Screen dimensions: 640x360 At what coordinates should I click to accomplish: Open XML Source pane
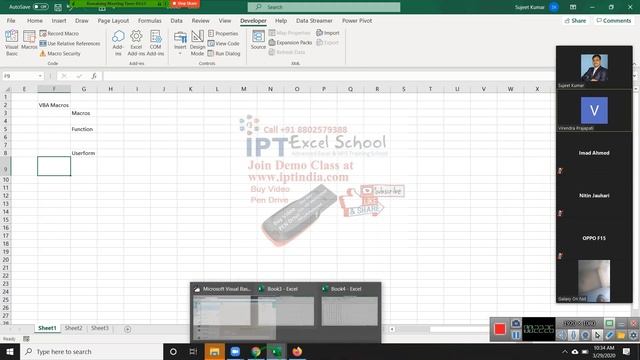pos(258,40)
